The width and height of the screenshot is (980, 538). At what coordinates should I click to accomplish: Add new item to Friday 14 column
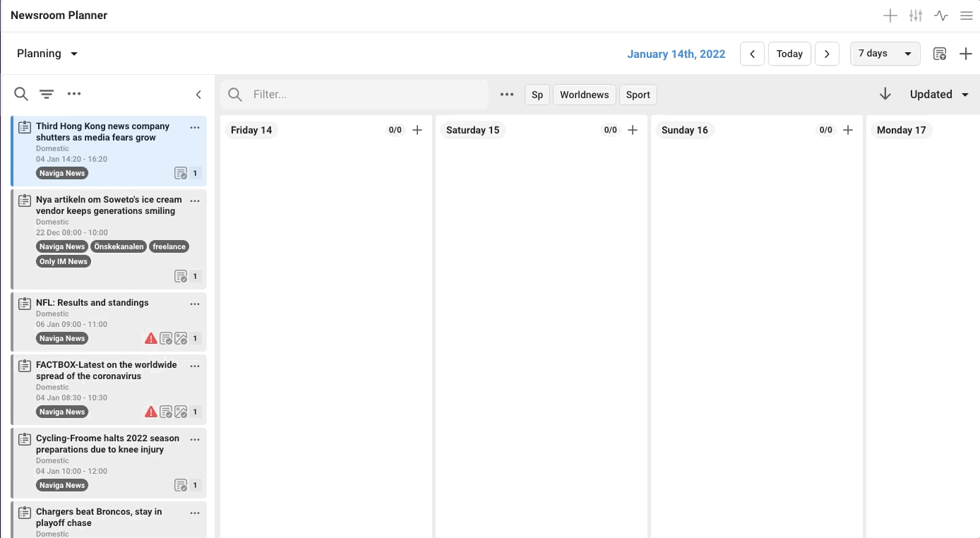click(417, 130)
